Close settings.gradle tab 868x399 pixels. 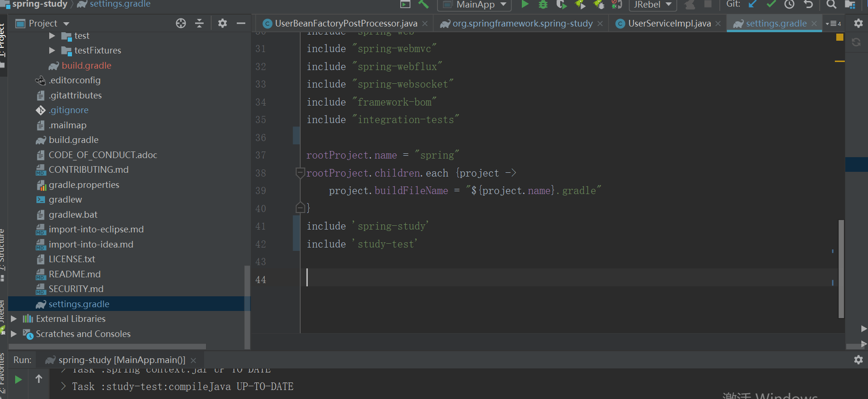point(814,24)
